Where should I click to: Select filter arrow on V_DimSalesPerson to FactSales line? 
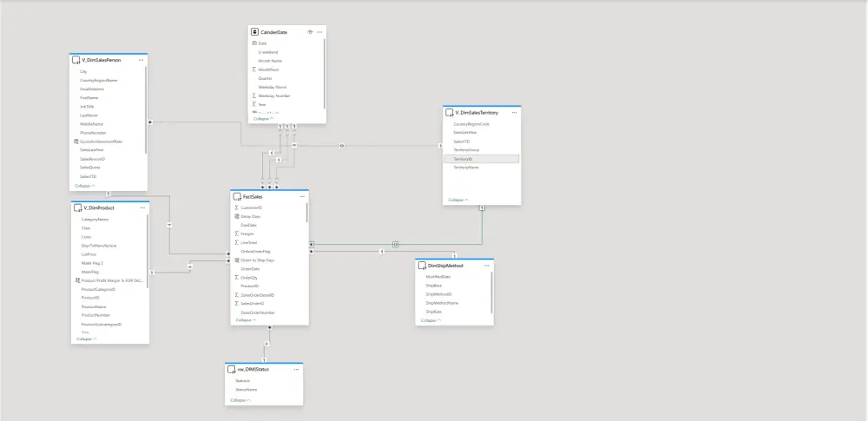coord(169,225)
